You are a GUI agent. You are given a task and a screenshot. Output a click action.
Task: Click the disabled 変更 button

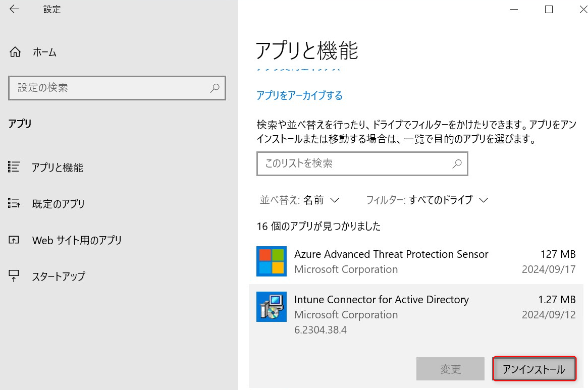450,369
